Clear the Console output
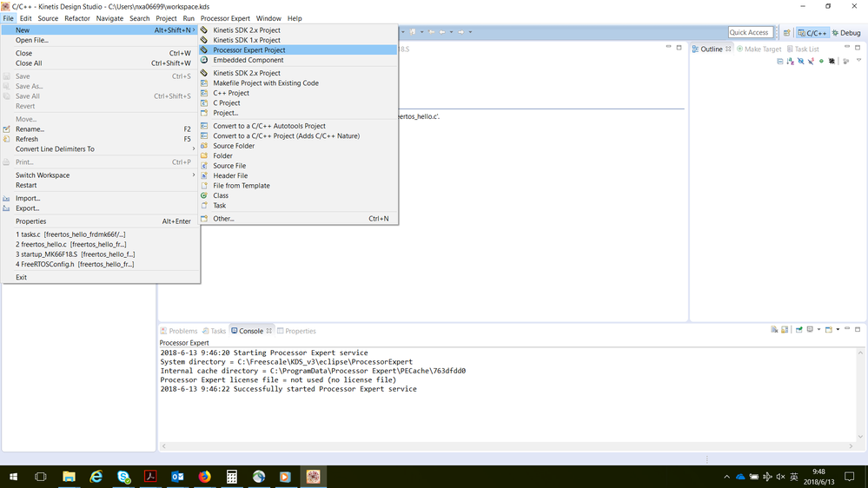 pyautogui.click(x=774, y=330)
